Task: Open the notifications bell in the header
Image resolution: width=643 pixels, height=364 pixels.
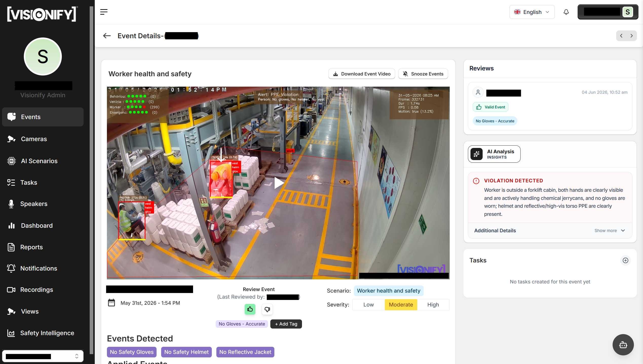Action: 566,12
